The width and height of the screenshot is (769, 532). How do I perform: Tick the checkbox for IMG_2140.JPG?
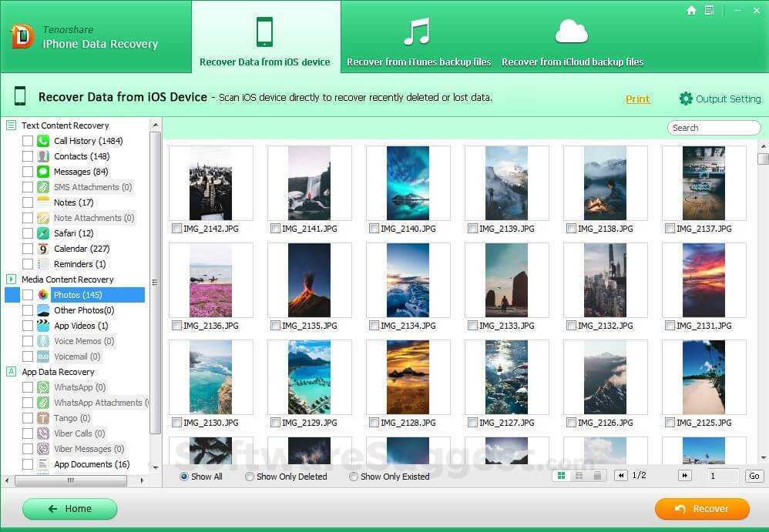pyautogui.click(x=374, y=229)
